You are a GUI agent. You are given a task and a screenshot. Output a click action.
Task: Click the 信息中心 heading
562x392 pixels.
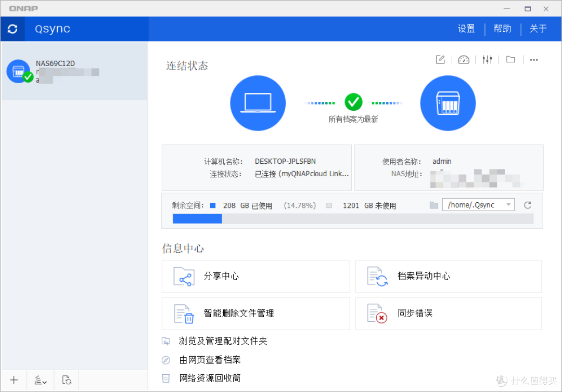pyautogui.click(x=183, y=249)
